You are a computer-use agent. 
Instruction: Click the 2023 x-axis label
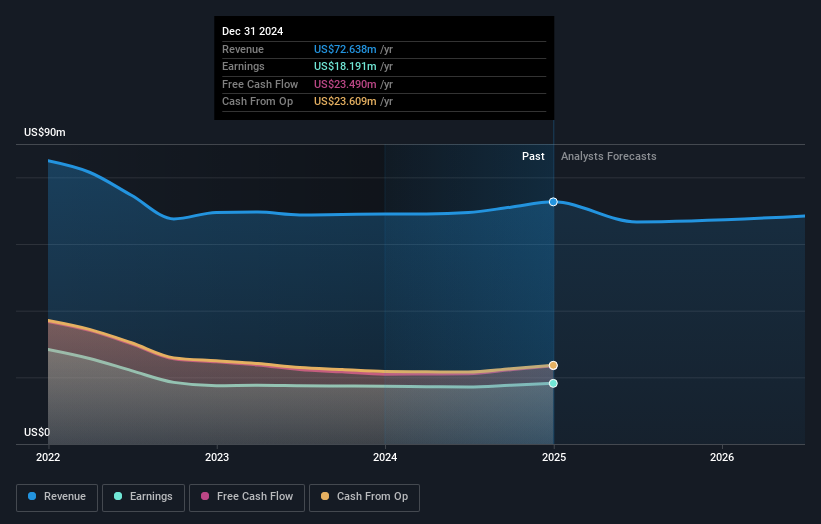tap(217, 457)
